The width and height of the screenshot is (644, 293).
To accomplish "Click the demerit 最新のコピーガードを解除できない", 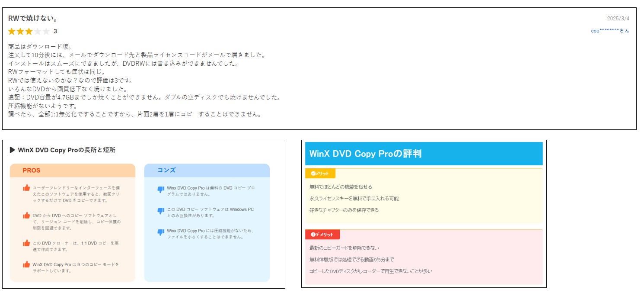I will tap(344, 248).
